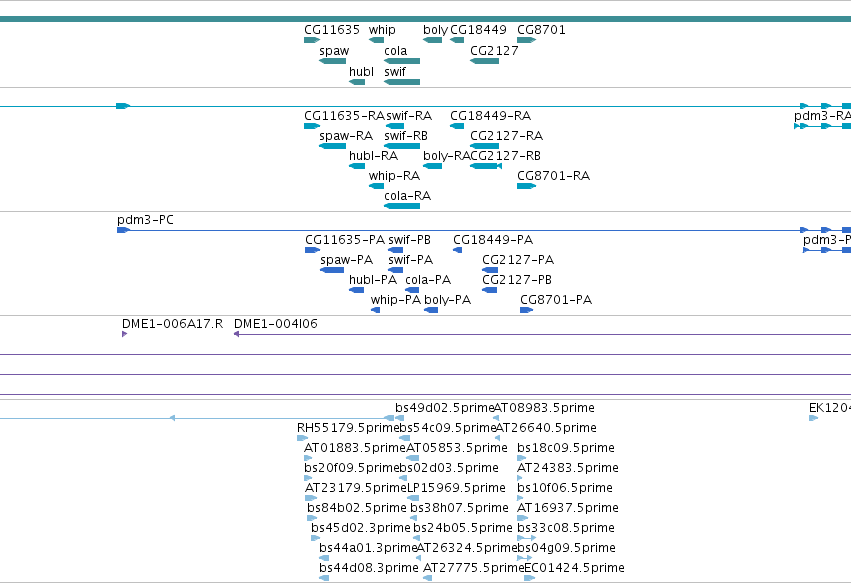Viewport: 851px width, 583px height.
Task: Select EST AT24383.5prime
Action: coord(520,478)
